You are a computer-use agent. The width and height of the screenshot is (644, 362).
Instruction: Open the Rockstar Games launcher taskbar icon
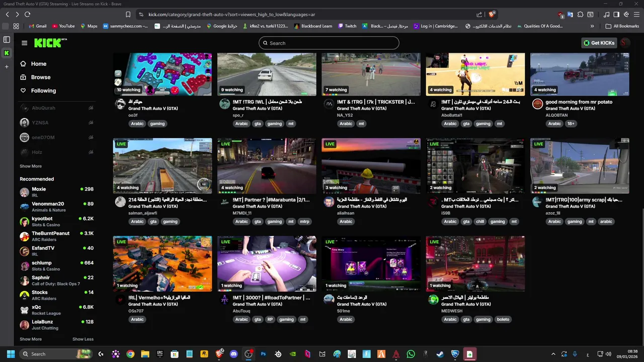pyautogui.click(x=204, y=354)
